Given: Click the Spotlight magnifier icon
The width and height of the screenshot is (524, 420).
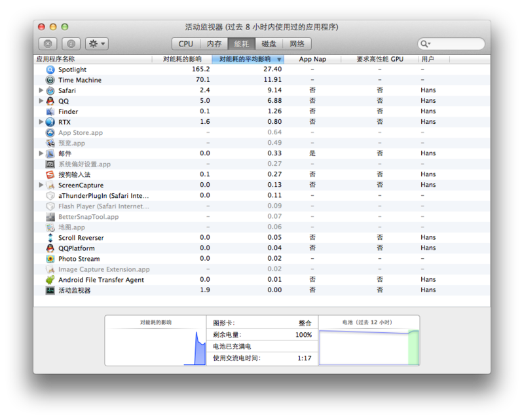Looking at the screenshot, I should coord(50,69).
